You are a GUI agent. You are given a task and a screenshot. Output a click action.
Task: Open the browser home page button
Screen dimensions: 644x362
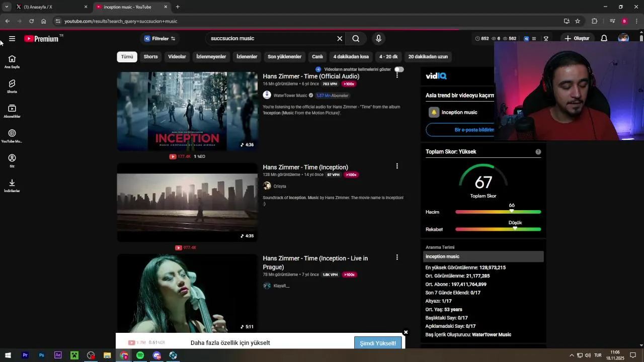(44, 21)
